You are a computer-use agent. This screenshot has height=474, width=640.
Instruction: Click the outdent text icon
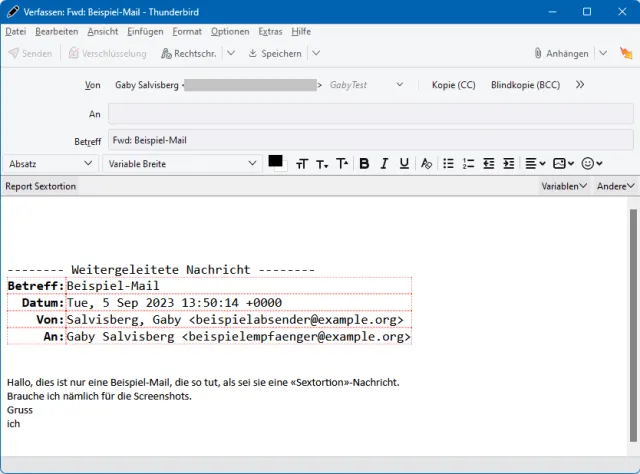click(488, 163)
